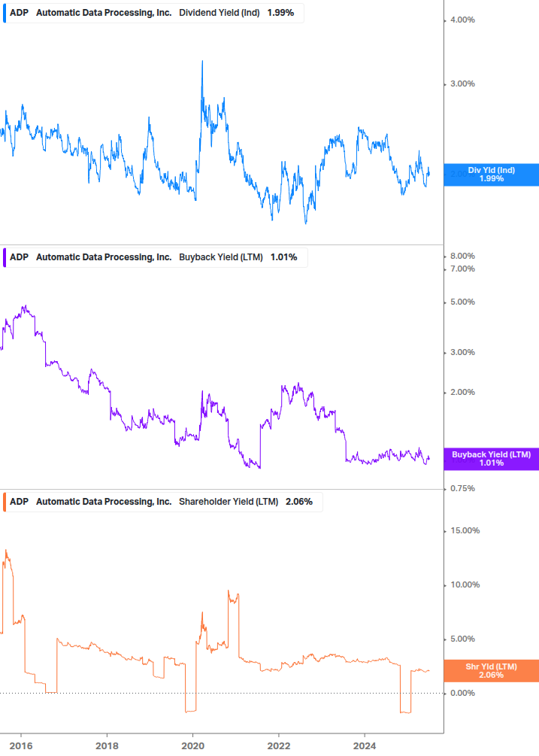Click the 2.00% tick on buyback axis
Screen dimensions: 539x756
tap(462, 393)
